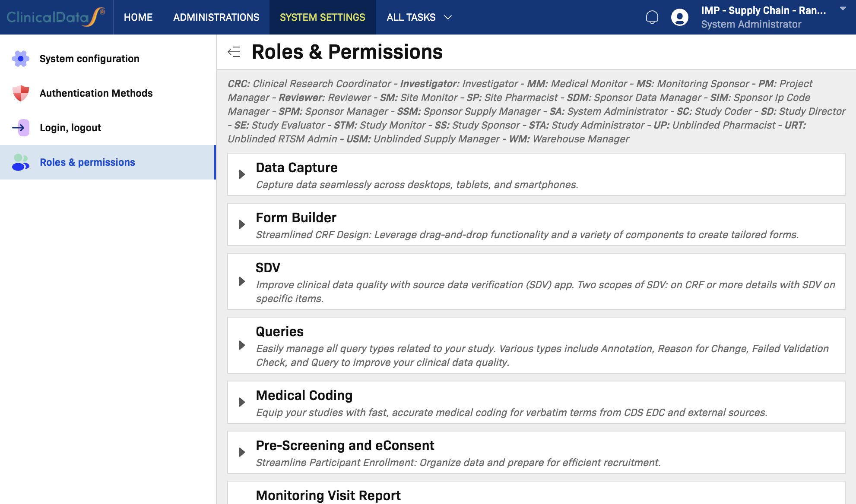Open the ADMINISTRATIONS menu
Viewport: 856px width, 504px height.
tap(216, 17)
